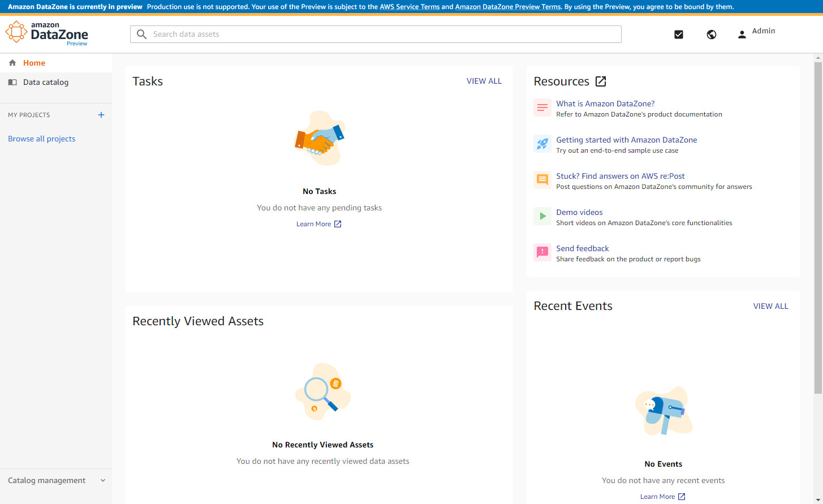Open the Send feedback link

pos(583,248)
